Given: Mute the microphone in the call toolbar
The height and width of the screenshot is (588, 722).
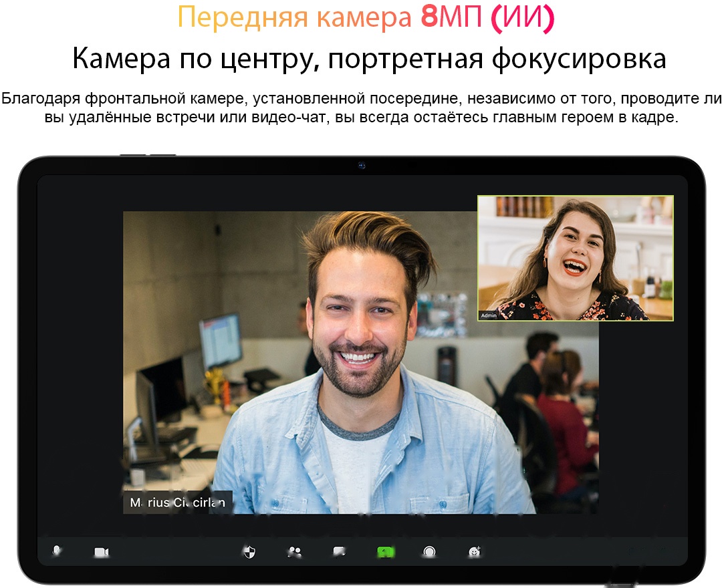Looking at the screenshot, I should (55, 551).
